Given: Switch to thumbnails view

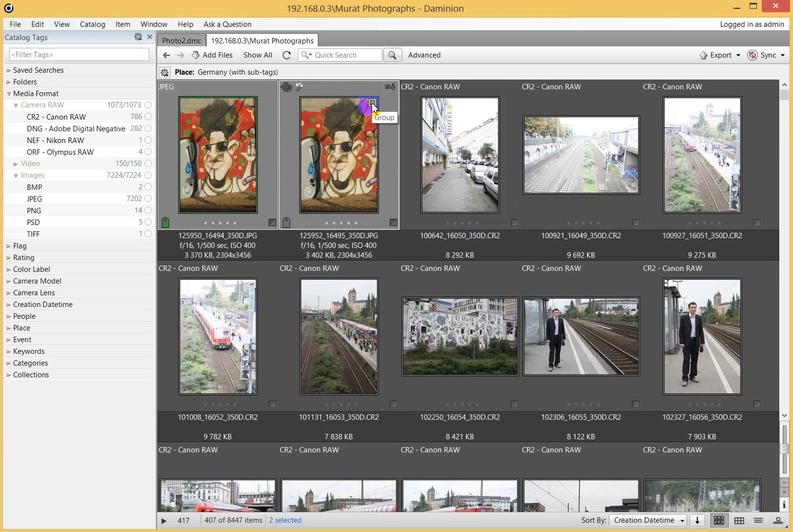Looking at the screenshot, I should tap(719, 520).
